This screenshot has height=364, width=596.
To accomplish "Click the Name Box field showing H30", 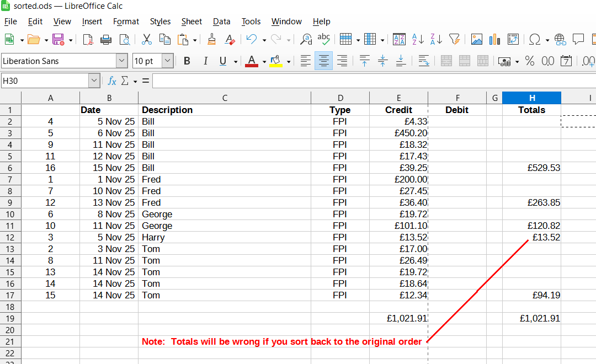I will coord(45,81).
